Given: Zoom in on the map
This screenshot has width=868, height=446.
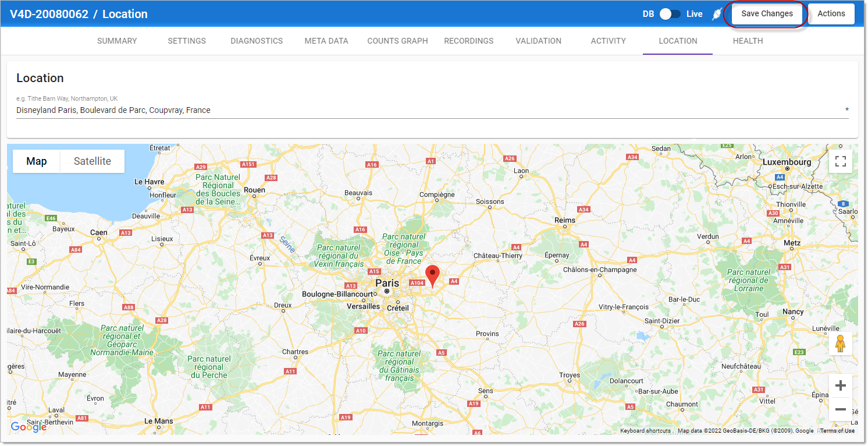Looking at the screenshot, I should tap(841, 385).
